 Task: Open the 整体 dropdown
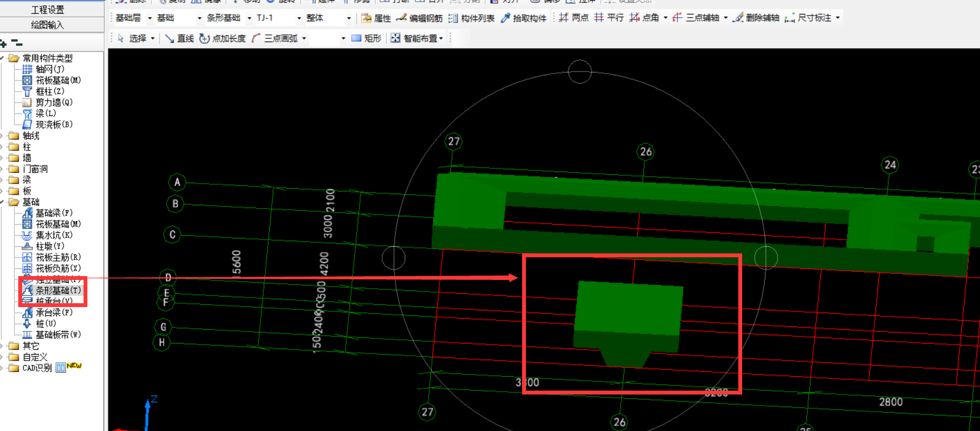[x=349, y=18]
